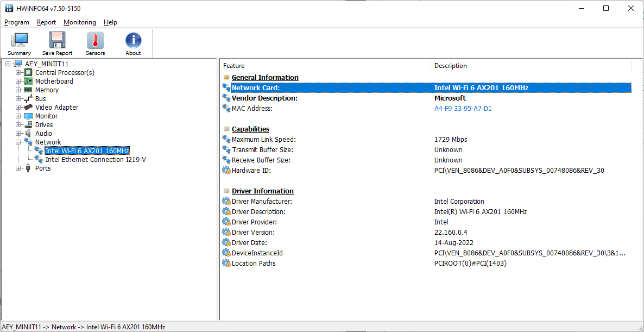
Task: Click the Description column header
Action: (531, 66)
